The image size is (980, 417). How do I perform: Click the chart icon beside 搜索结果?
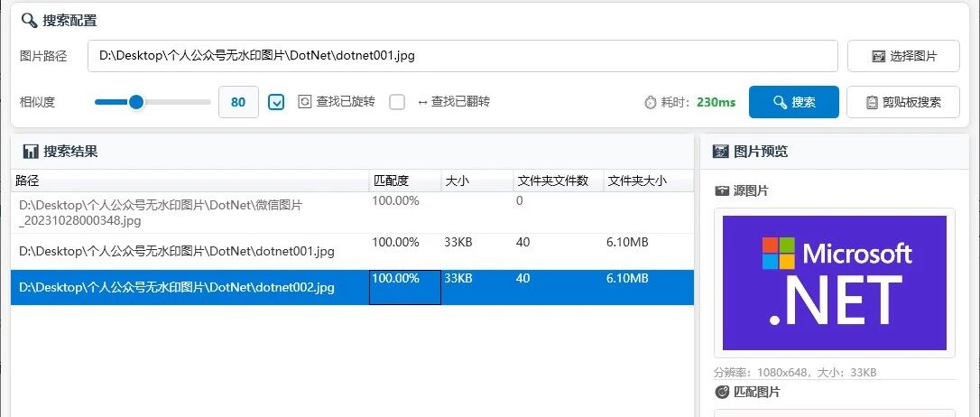[x=30, y=152]
